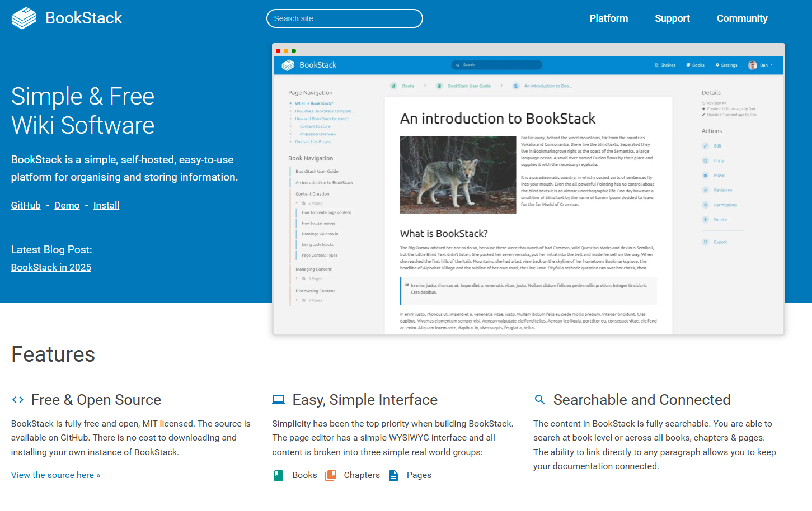Follow the View the source here link
Screen dimensions: 812x511
tap(55, 475)
